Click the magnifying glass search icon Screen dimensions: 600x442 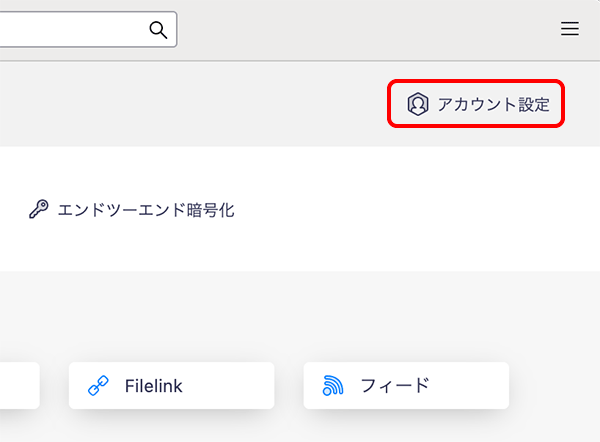point(158,30)
